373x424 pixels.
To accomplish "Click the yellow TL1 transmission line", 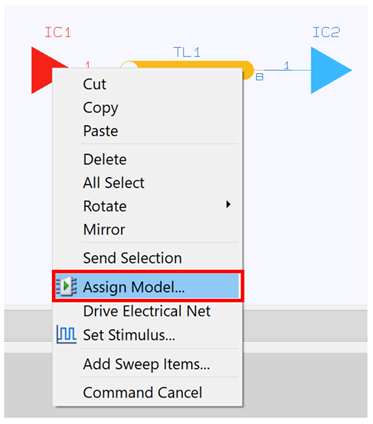I will 187,65.
